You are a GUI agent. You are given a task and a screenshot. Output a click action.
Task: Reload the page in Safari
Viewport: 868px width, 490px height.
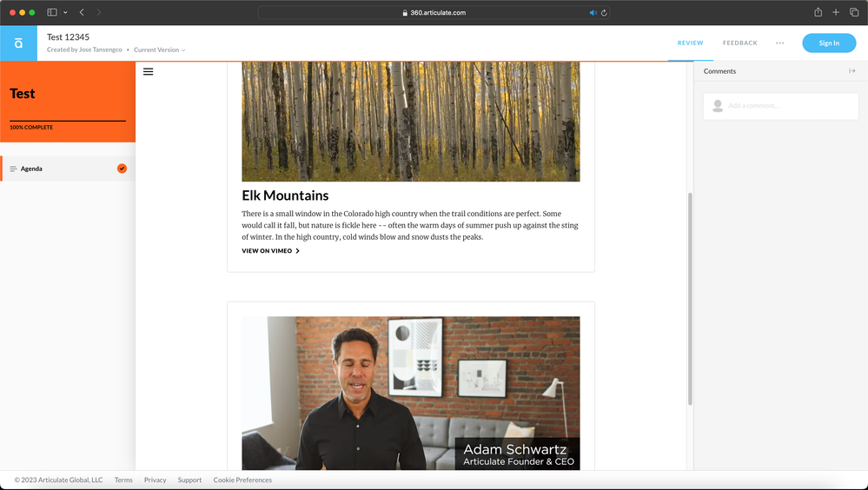[x=604, y=13]
